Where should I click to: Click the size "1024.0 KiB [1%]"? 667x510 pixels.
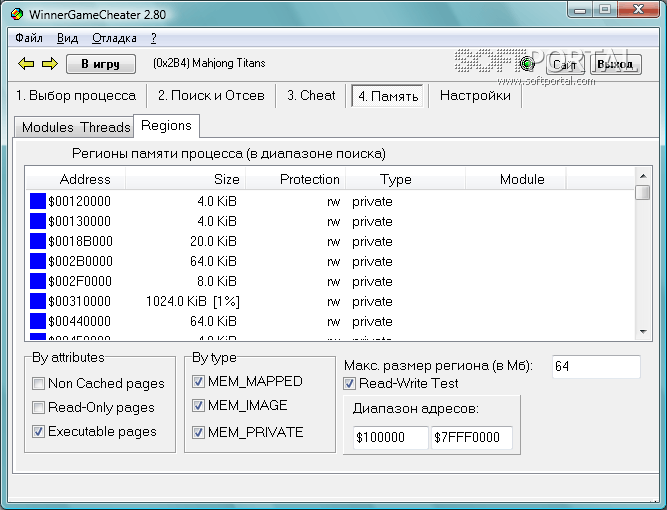coord(193,301)
